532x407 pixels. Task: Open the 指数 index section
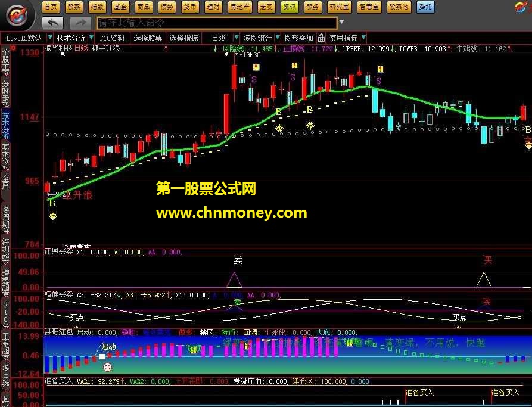[x=97, y=7]
